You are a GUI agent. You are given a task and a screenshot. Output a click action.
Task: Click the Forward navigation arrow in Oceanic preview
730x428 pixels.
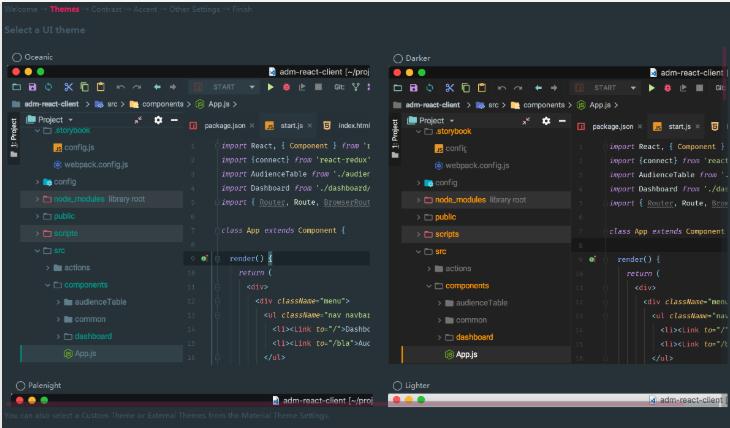pos(173,87)
